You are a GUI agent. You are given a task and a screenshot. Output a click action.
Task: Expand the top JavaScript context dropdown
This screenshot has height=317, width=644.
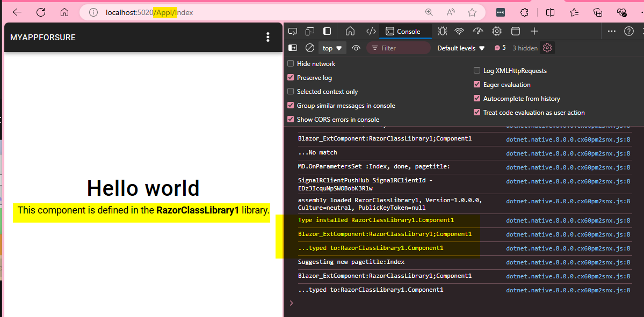pyautogui.click(x=332, y=48)
